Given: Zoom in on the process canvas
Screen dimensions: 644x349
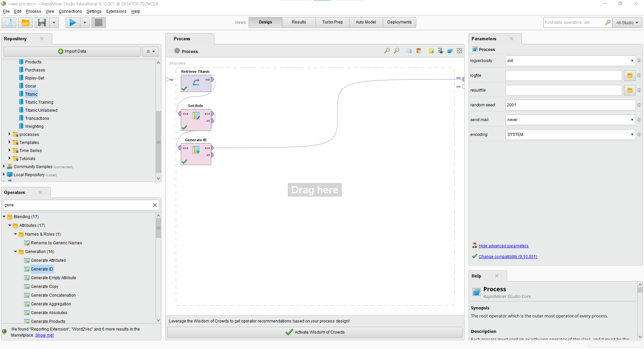Looking at the screenshot, I should coord(387,51).
